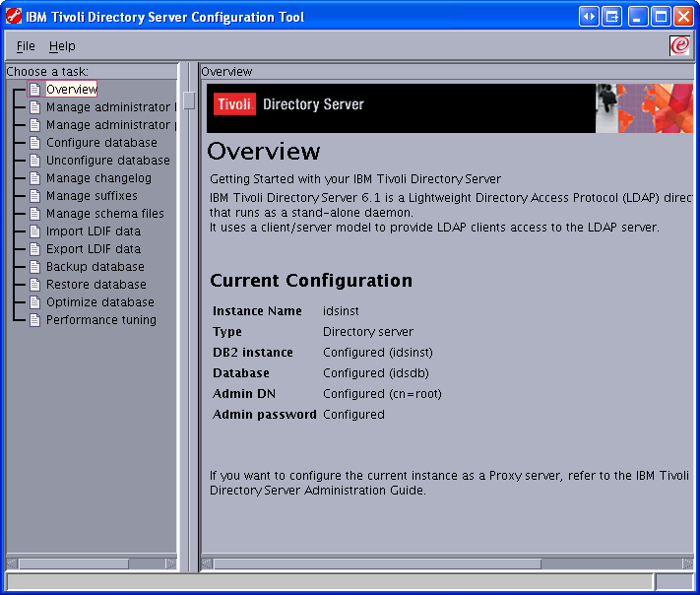700x595 pixels.
Task: Click the Performance tuning document icon
Action: (x=34, y=320)
